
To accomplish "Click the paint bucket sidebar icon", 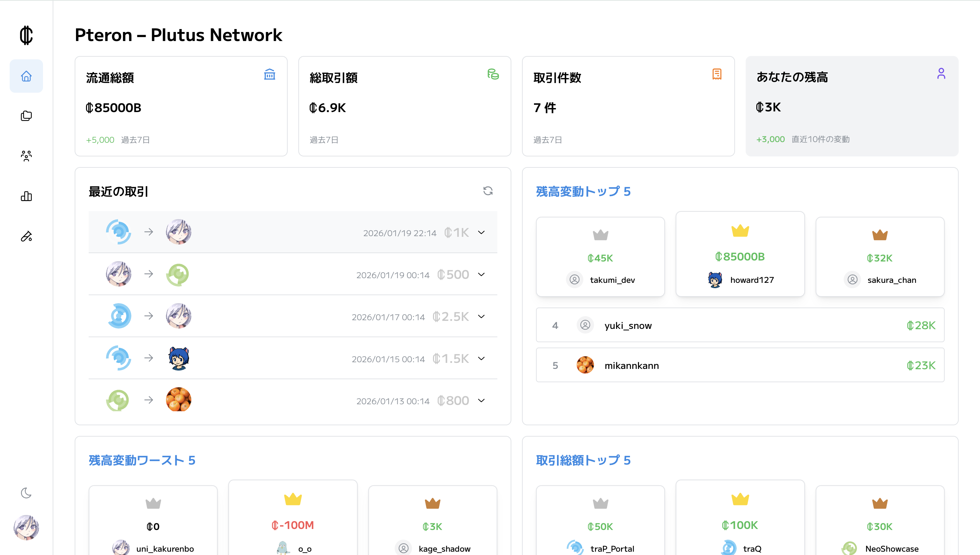I will pos(26,236).
